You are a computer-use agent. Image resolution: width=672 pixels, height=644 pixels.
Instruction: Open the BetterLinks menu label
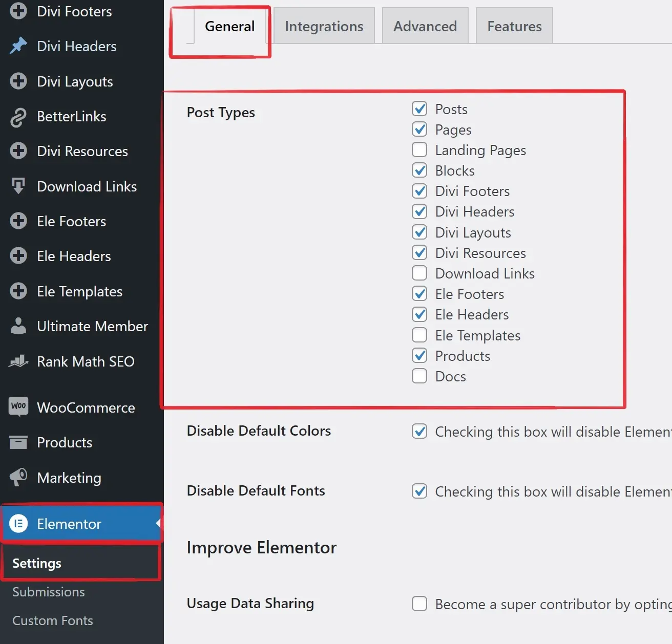coord(72,116)
